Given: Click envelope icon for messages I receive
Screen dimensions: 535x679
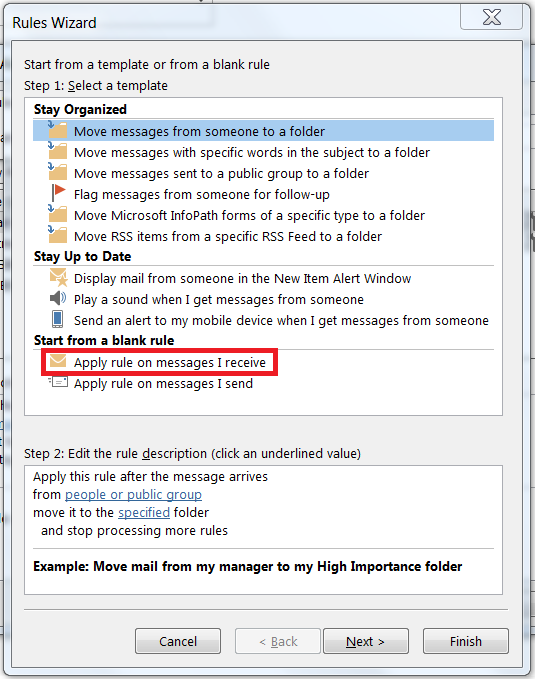Looking at the screenshot, I should click(x=58, y=361).
